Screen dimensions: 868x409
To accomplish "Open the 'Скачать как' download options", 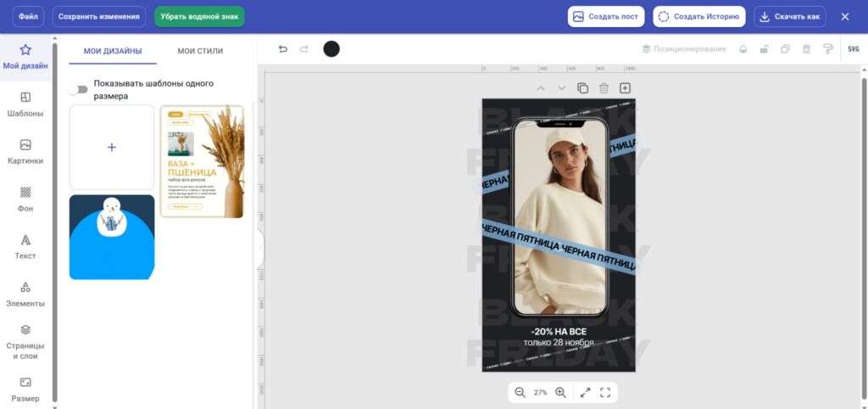I will click(789, 17).
